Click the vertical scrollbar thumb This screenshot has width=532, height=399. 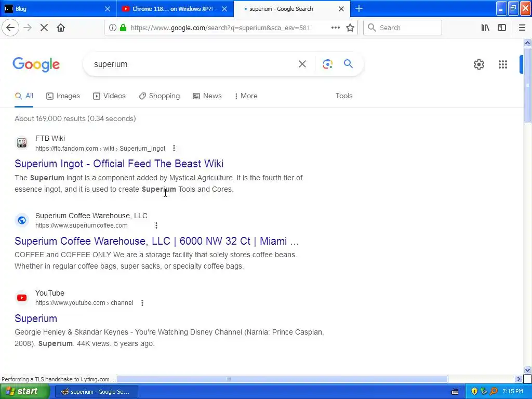click(528, 85)
